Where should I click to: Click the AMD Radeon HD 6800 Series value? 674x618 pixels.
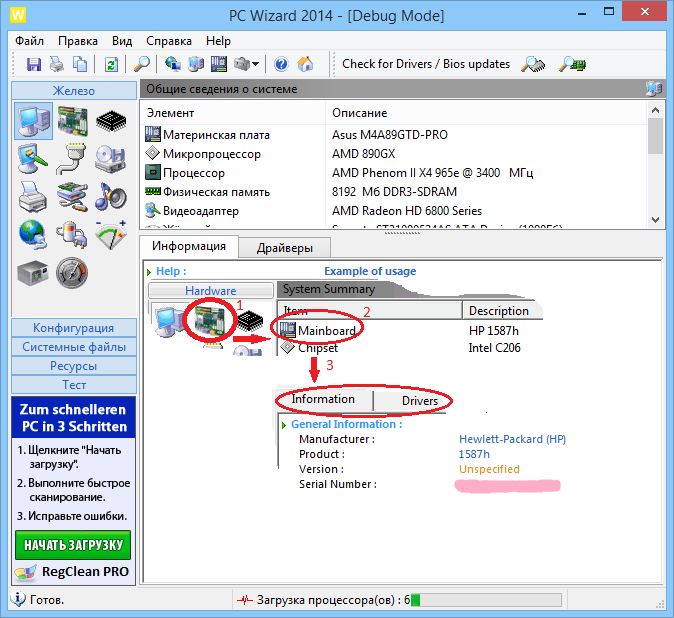tap(407, 211)
